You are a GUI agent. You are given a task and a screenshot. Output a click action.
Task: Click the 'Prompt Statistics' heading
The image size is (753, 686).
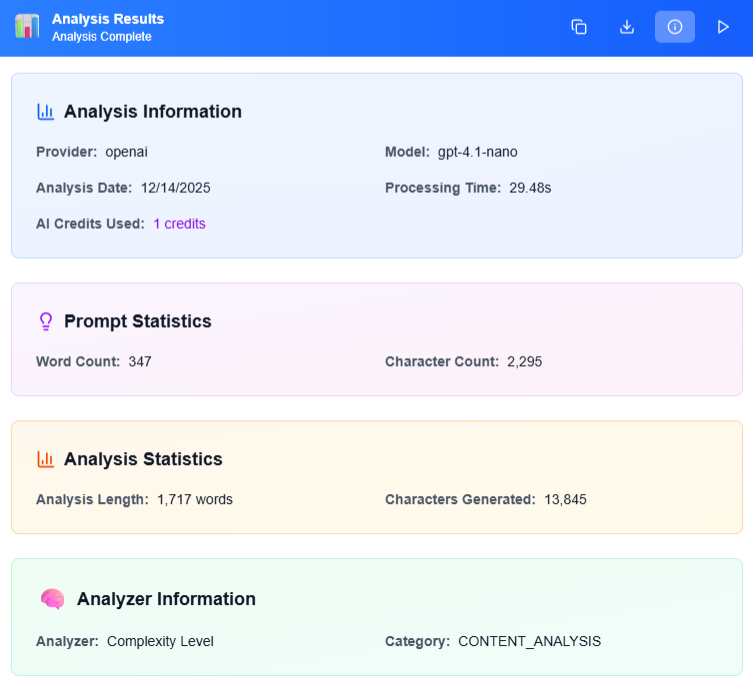pos(138,321)
